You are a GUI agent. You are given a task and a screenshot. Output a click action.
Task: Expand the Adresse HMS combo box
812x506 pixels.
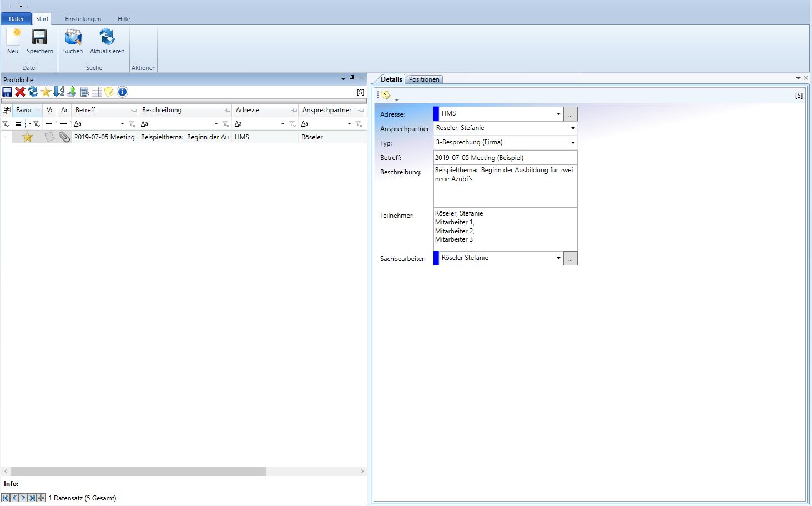tap(558, 114)
